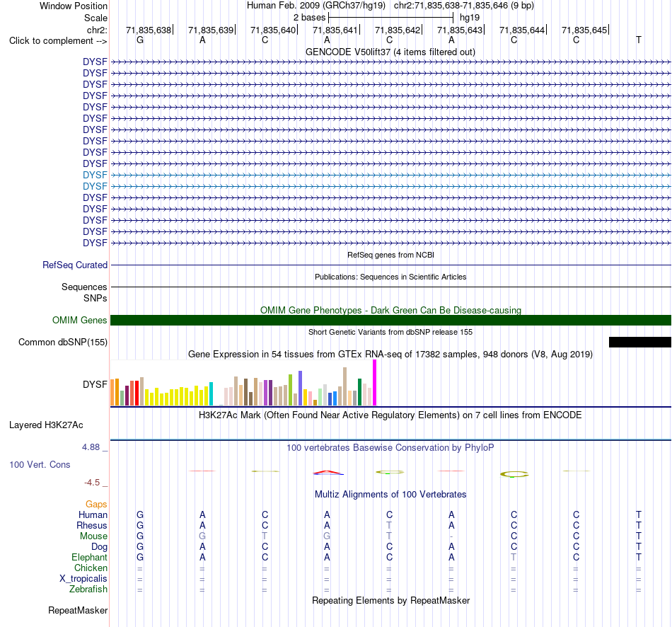Image resolution: width=672 pixels, height=627 pixels.
Task: Click base G in the complement sequence row
Action: pyautogui.click(x=140, y=40)
